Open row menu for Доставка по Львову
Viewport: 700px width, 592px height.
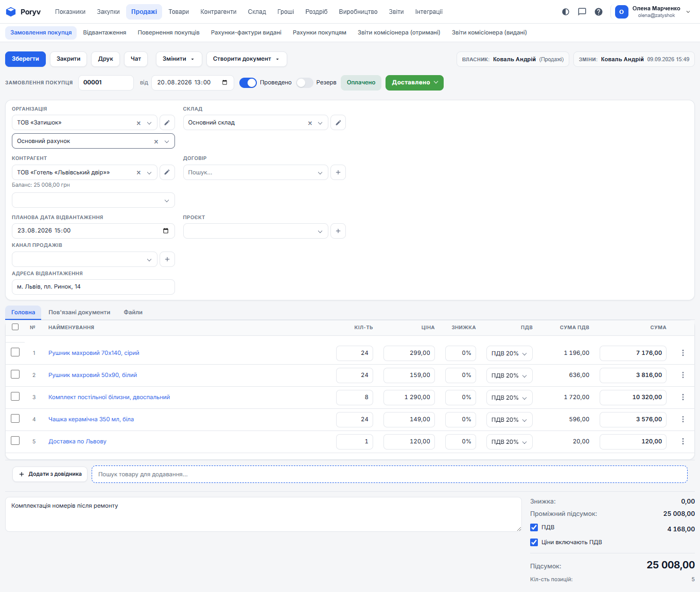tap(683, 441)
